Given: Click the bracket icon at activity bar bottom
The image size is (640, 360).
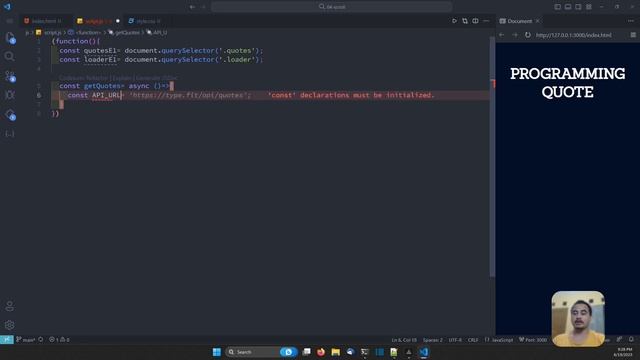Looking at the screenshot, I should point(9,134).
